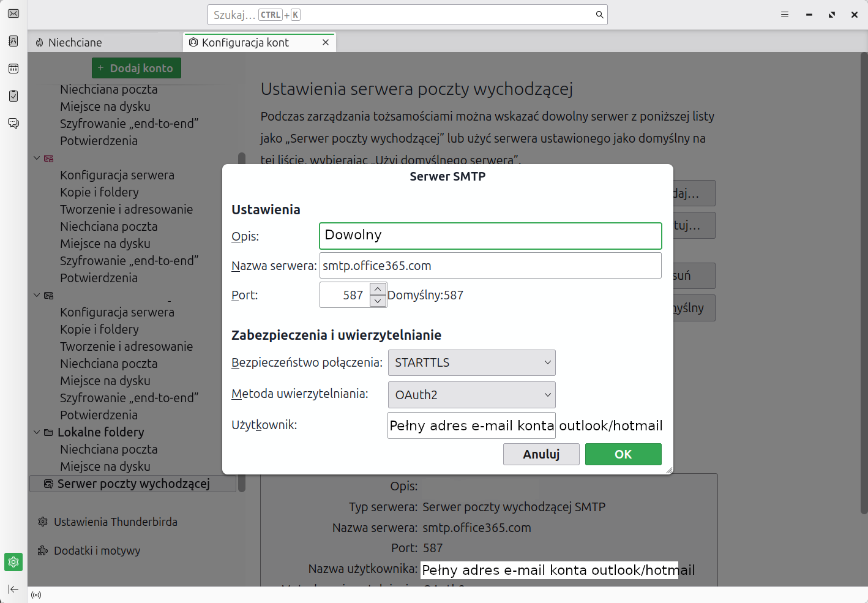Increase port with the up stepper arrow
This screenshot has height=603, width=868.
point(378,289)
